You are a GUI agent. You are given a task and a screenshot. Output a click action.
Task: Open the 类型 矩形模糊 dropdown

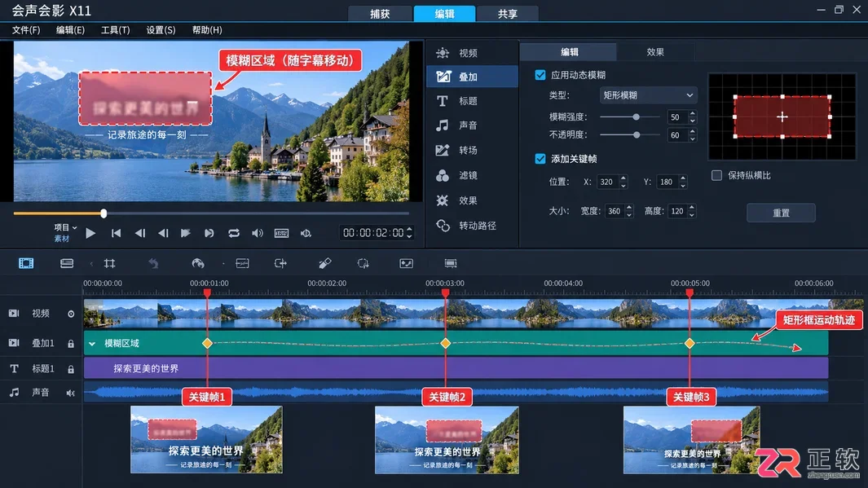point(648,95)
